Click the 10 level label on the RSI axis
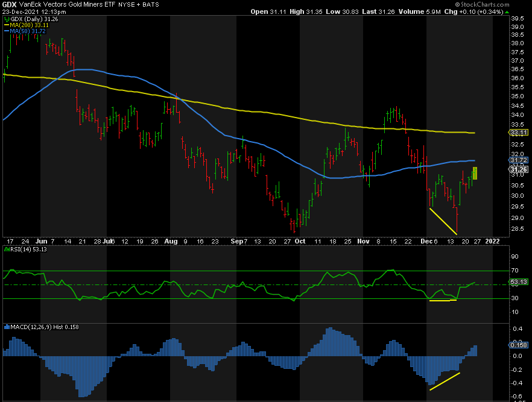Viewport: 532px width, 402px height. click(x=515, y=312)
